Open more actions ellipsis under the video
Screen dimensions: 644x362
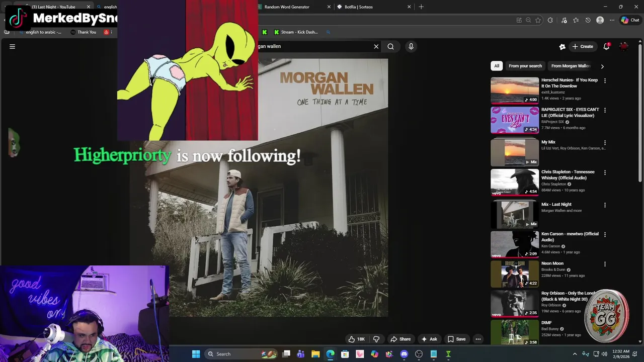click(478, 339)
